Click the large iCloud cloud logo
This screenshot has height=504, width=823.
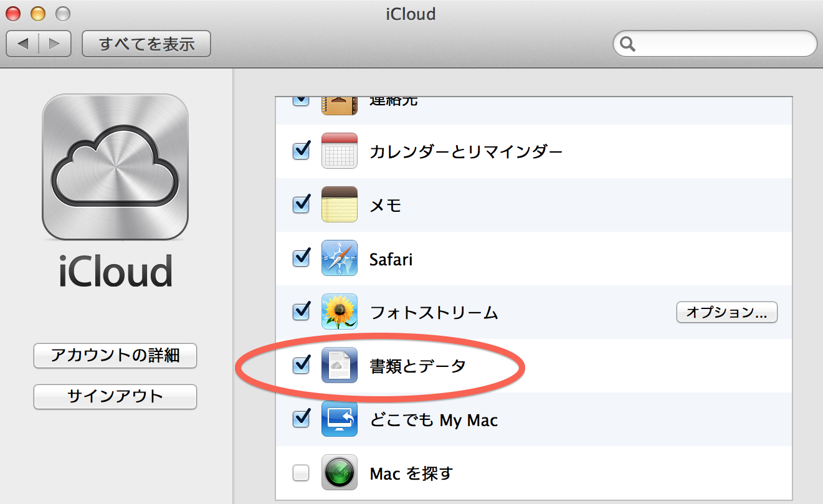[115, 167]
